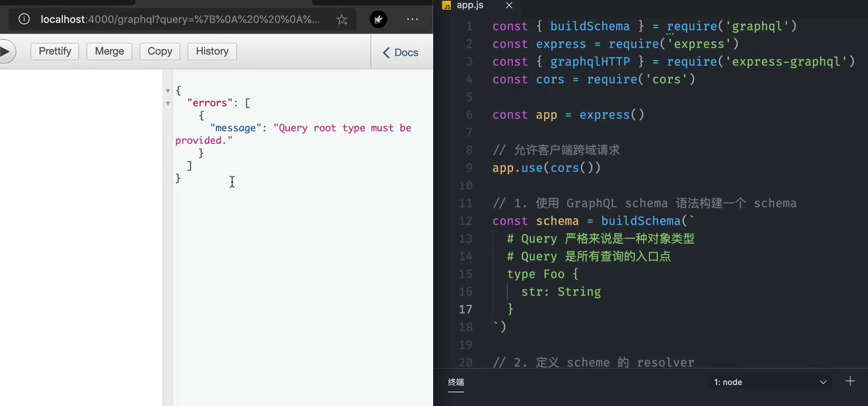
Task: Switch to the 终端 terminal tab
Action: click(456, 382)
